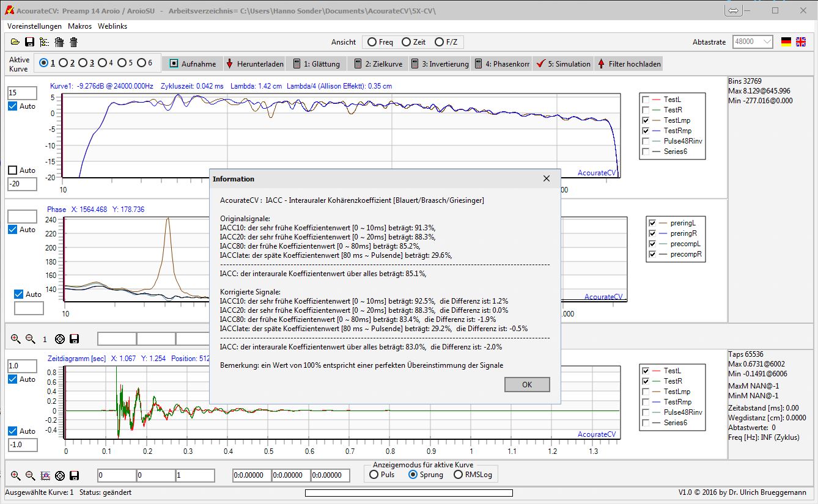Switch language with the German flag
Image resolution: width=818 pixels, height=504 pixels.
point(786,42)
